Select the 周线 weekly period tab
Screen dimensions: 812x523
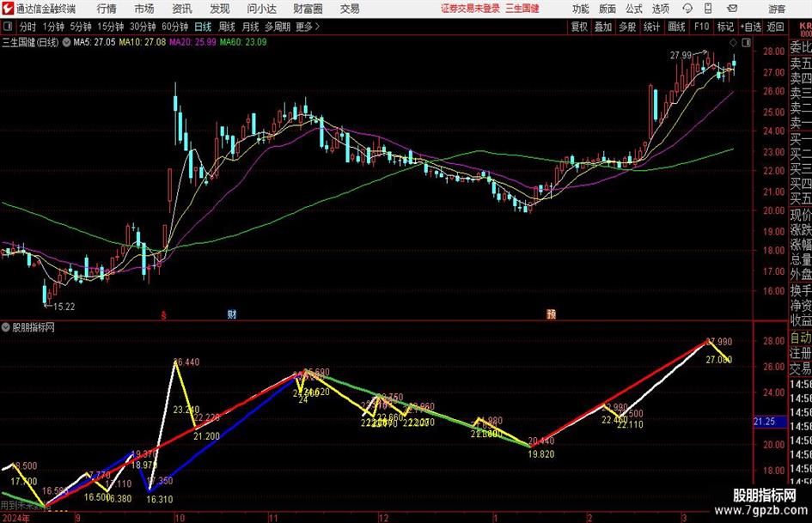[227, 27]
